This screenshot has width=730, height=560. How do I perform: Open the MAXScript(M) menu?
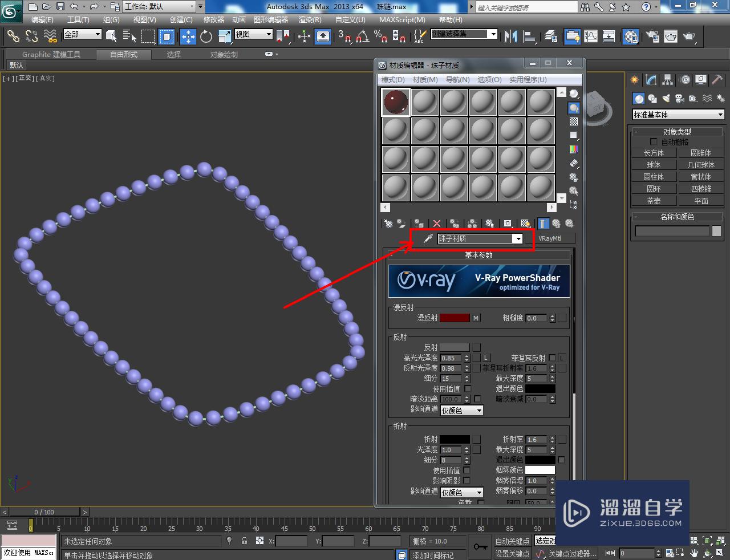pyautogui.click(x=402, y=20)
